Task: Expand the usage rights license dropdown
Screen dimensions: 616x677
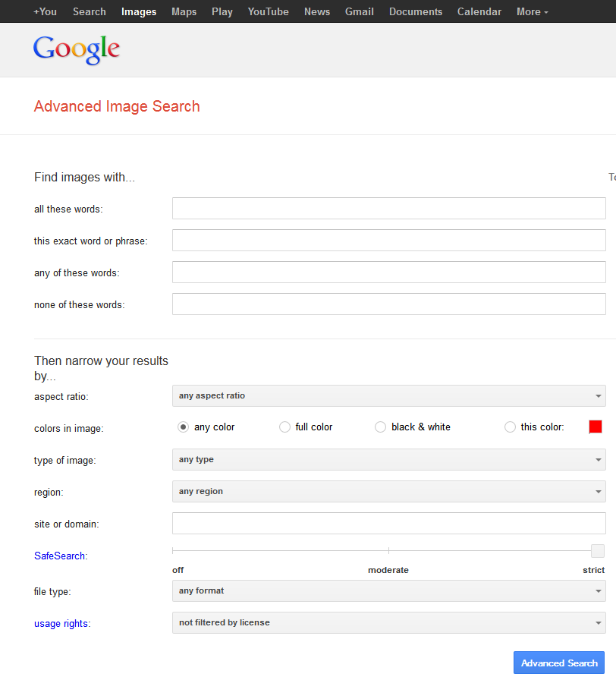Action: 388,623
